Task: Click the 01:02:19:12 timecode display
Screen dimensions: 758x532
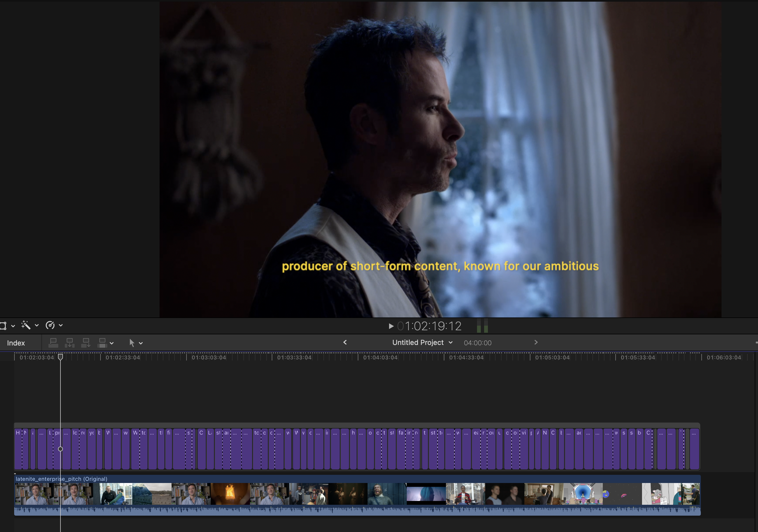Action: coord(429,326)
